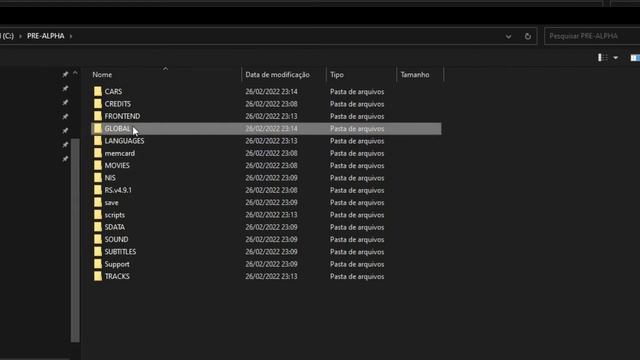Collapse navigation pane up arrow
The image size is (640, 360).
coord(75,73)
